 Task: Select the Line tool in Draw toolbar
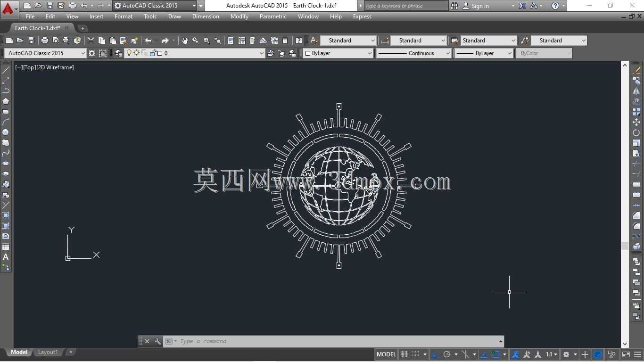coord(6,70)
